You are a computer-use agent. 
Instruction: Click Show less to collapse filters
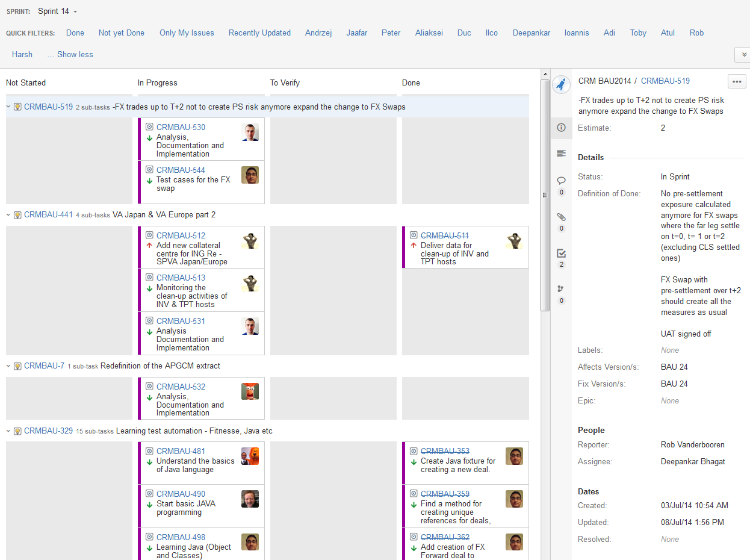click(x=70, y=54)
